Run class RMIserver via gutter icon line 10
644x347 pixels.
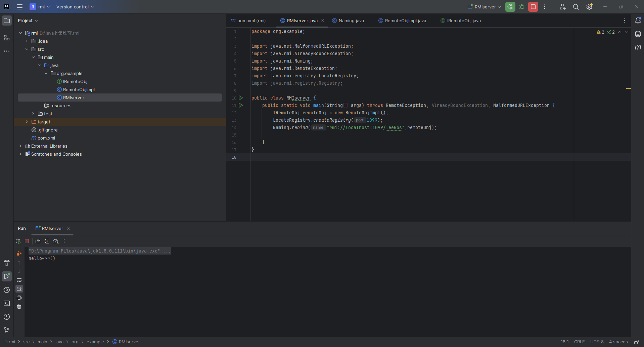[x=241, y=98]
